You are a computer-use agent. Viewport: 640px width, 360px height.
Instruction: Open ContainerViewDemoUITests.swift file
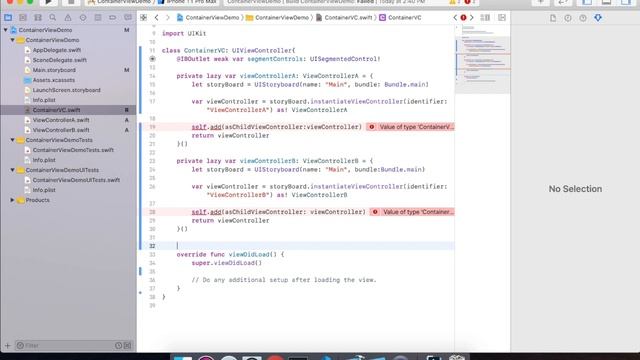(76, 180)
